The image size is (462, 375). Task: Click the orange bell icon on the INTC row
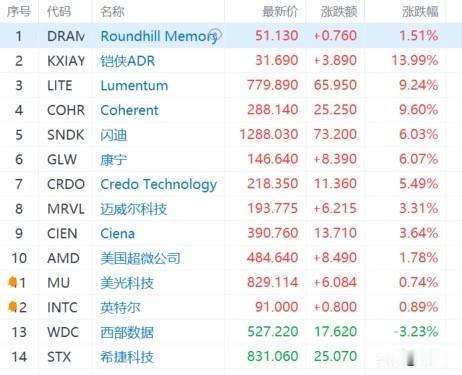click(12, 306)
